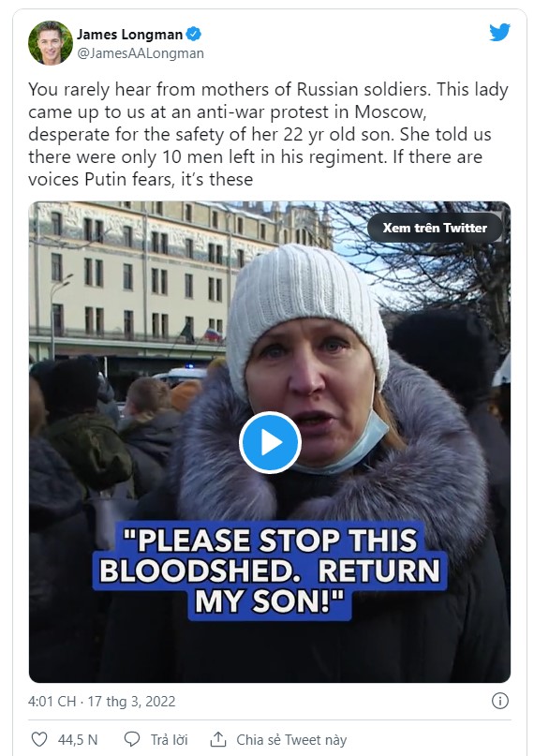
Task: Click the reply speech bubble icon
Action: point(132,739)
